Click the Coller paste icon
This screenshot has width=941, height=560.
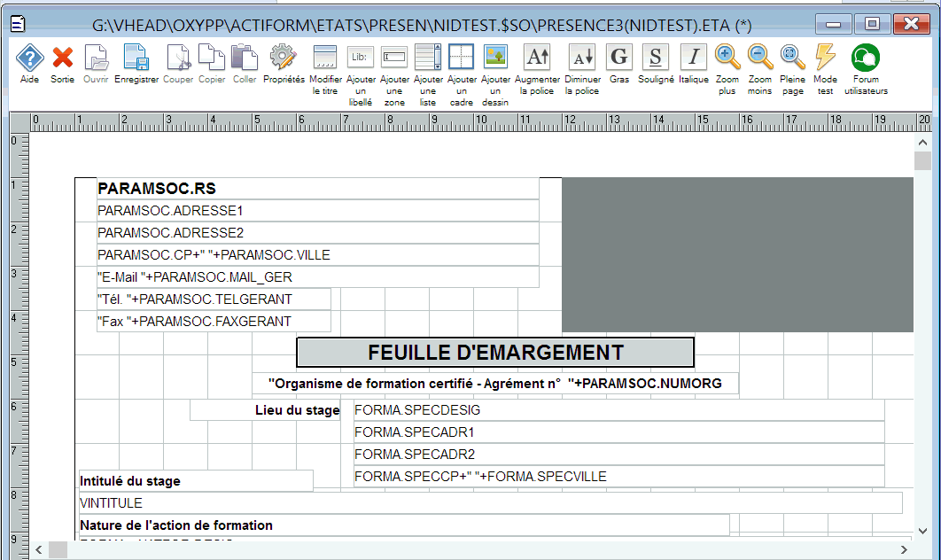(245, 58)
